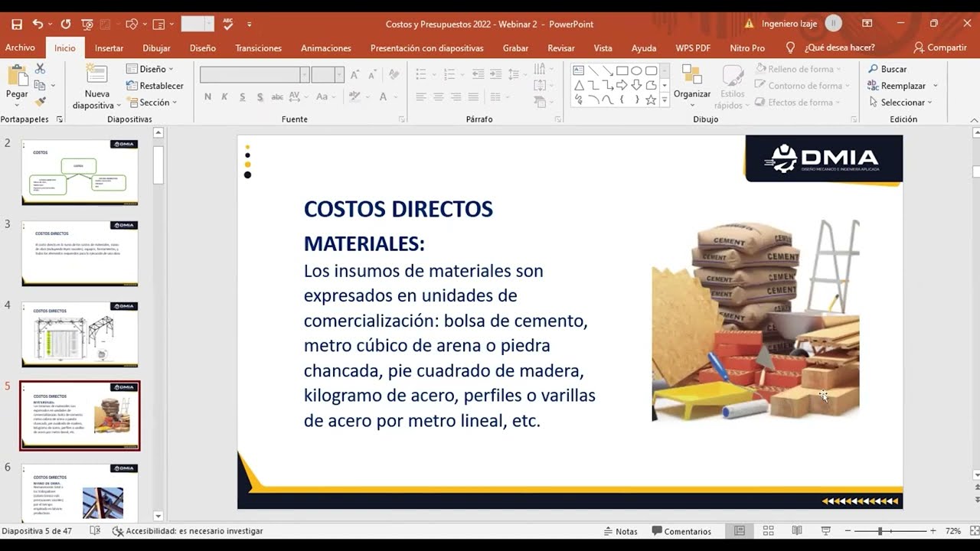Select slide 3 thumbnail
This screenshot has width=980, height=551.
coord(80,253)
